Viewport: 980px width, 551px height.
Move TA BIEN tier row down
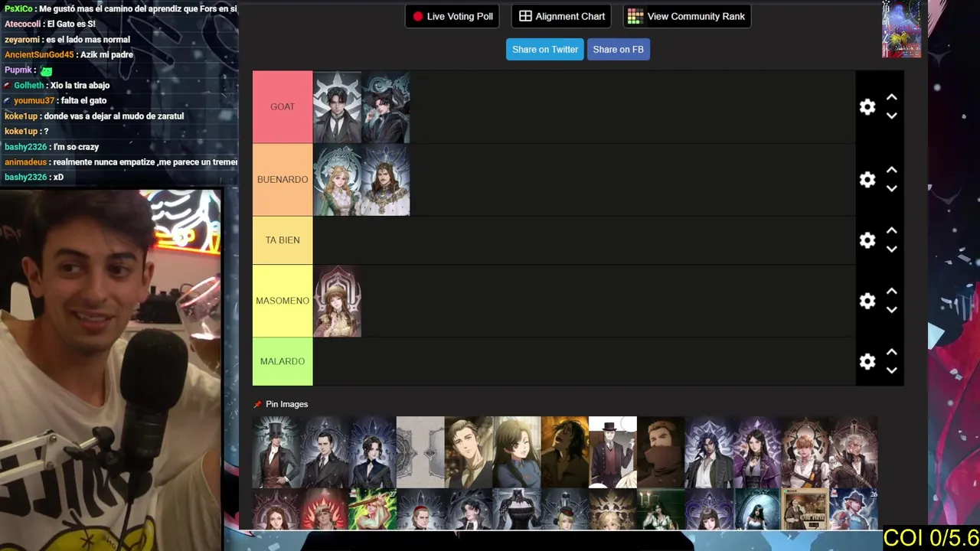click(891, 249)
